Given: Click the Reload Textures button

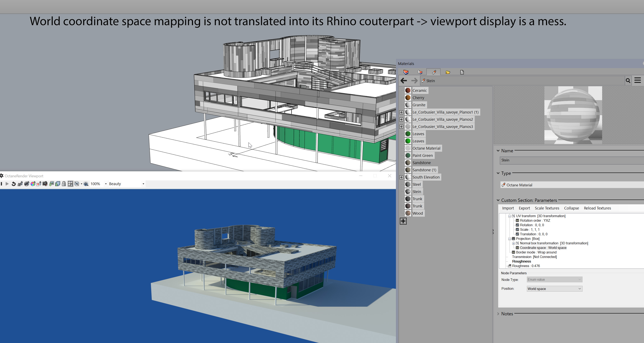Looking at the screenshot, I should 597,208.
